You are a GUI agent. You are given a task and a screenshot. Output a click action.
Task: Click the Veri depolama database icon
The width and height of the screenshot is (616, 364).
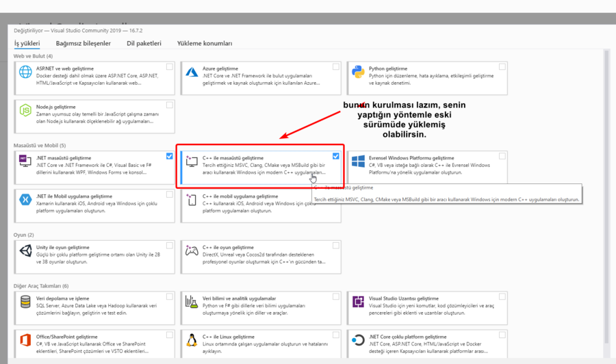pyautogui.click(x=25, y=302)
